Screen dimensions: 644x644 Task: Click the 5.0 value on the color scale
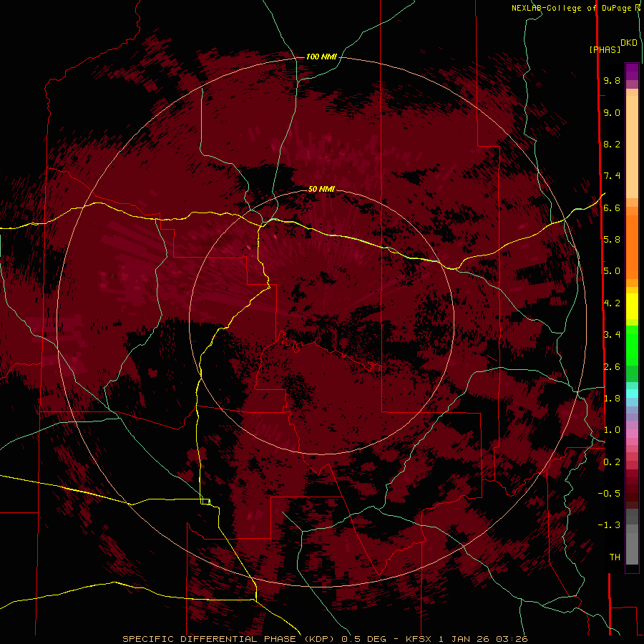point(612,271)
